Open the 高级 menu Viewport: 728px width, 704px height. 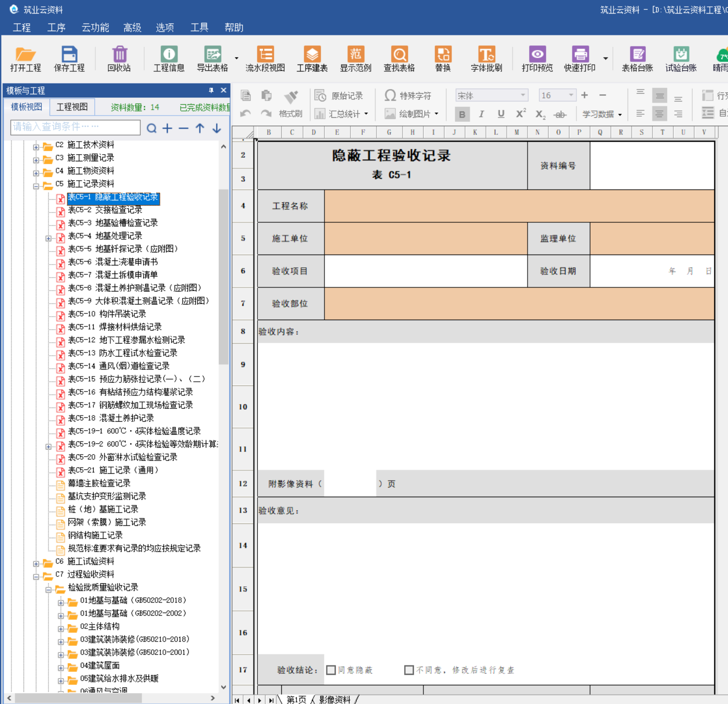tap(132, 28)
